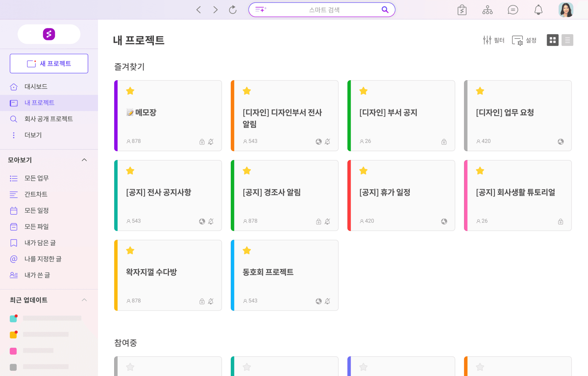Switch to list view layout

point(567,40)
